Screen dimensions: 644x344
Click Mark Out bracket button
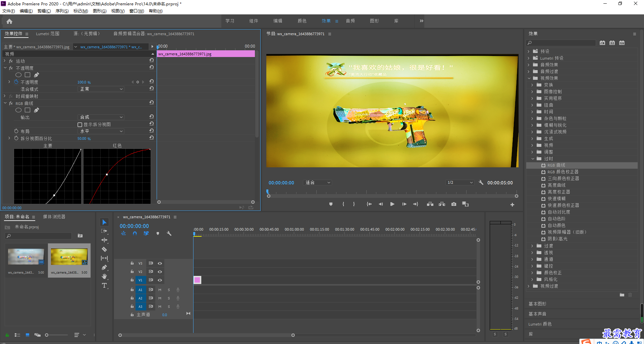pyautogui.click(x=354, y=204)
